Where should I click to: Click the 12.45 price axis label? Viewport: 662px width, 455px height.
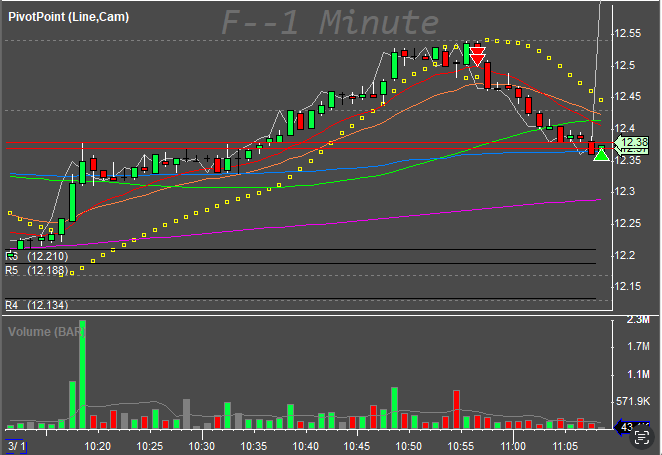point(628,97)
